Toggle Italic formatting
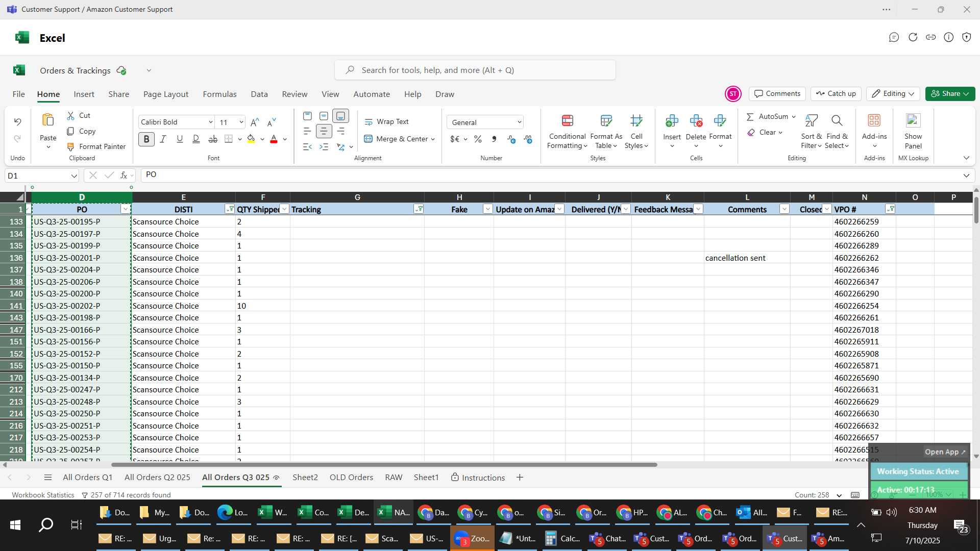The width and height of the screenshot is (980, 551). click(163, 139)
